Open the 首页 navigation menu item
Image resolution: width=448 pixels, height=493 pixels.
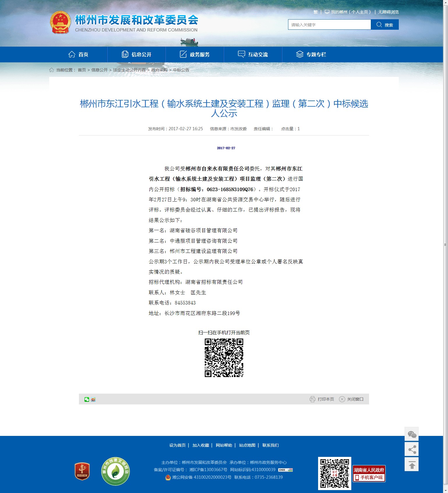pos(78,54)
